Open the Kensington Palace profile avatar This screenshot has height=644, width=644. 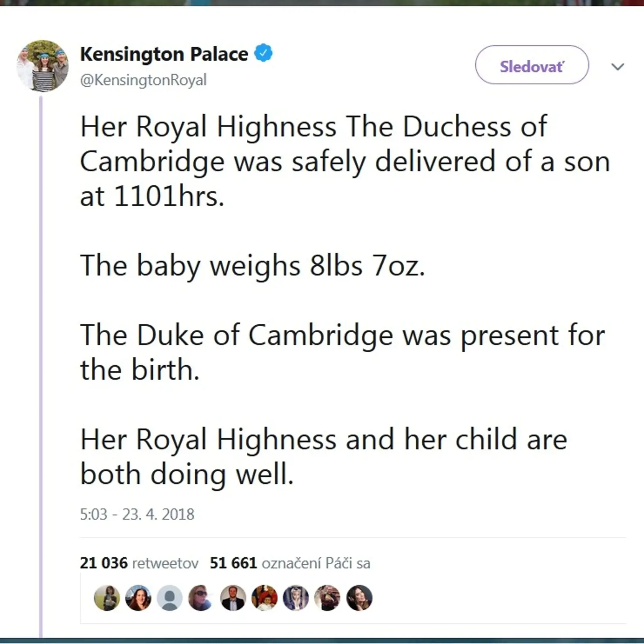point(43,66)
